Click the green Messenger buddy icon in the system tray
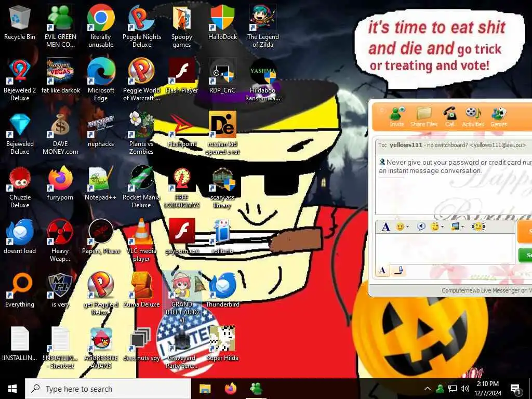 440,389
